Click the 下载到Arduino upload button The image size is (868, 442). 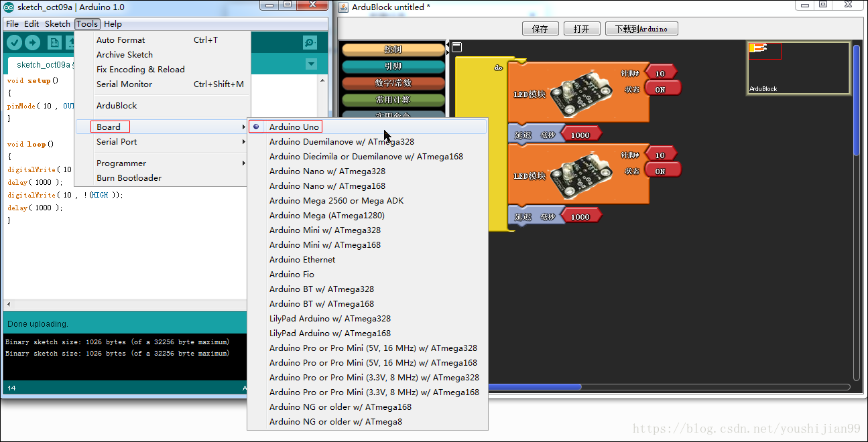pos(641,29)
